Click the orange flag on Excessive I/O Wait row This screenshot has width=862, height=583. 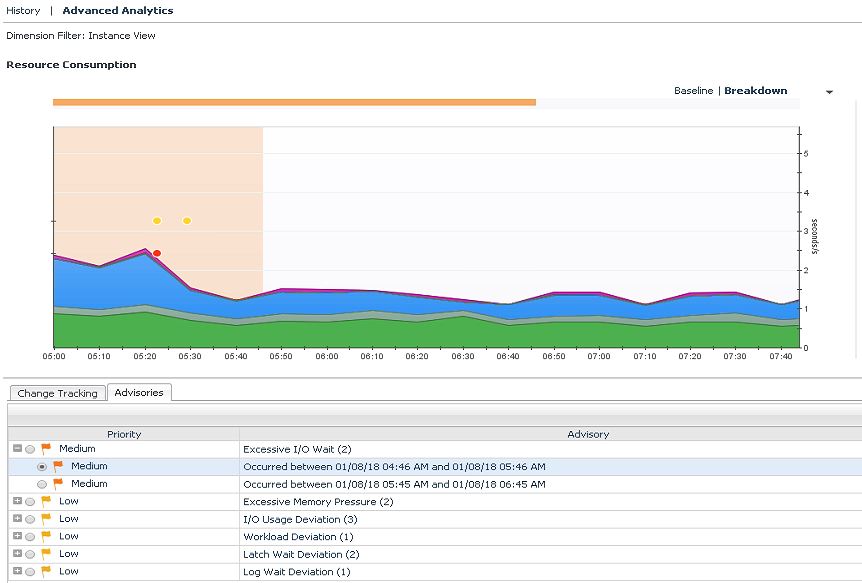(x=46, y=449)
